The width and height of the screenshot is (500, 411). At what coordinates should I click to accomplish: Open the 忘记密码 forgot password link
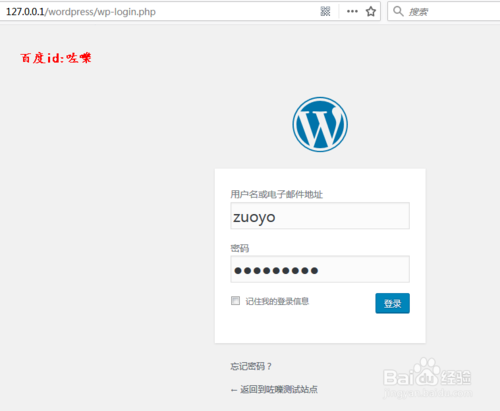tap(251, 366)
